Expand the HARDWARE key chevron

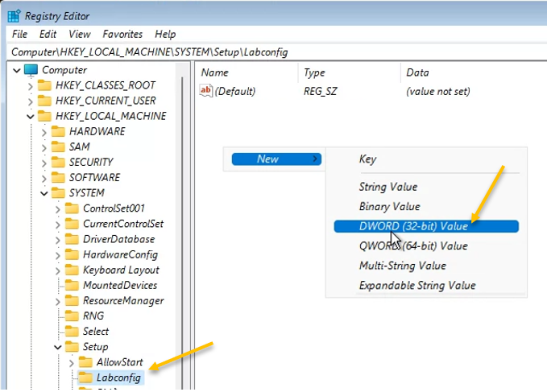pos(44,132)
